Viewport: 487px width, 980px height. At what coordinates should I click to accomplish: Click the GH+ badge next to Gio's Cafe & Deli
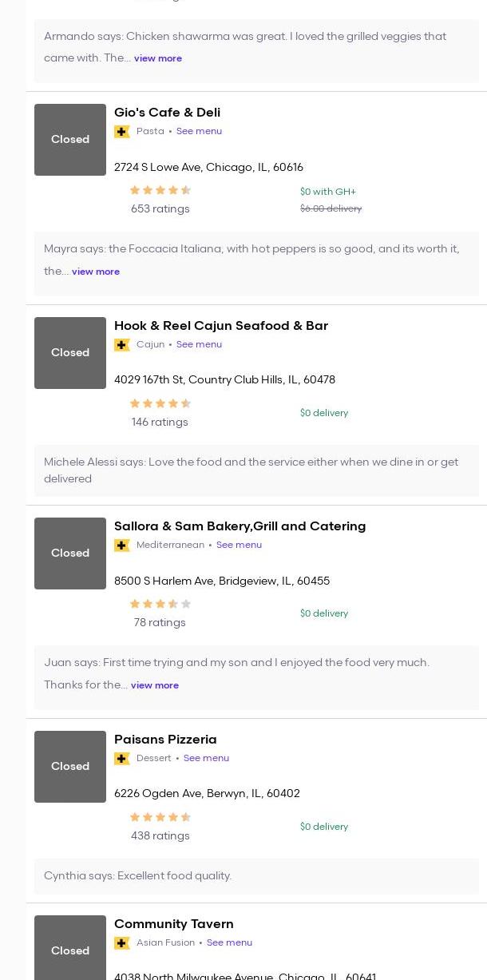point(122,132)
